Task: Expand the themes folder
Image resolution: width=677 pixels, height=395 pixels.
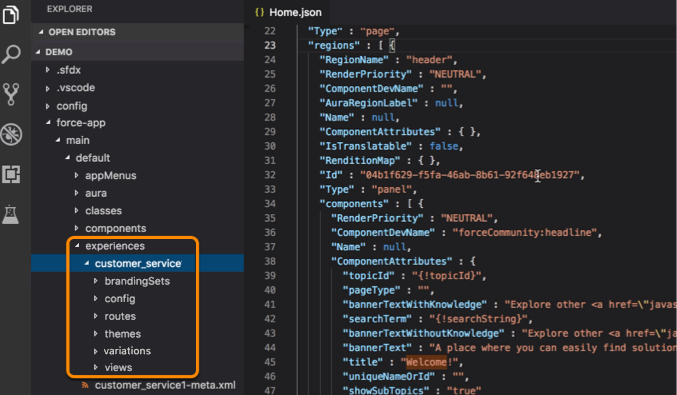Action: (96, 334)
